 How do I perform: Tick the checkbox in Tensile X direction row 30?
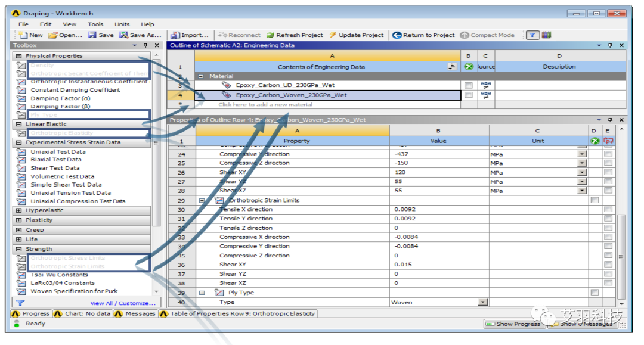(608, 209)
